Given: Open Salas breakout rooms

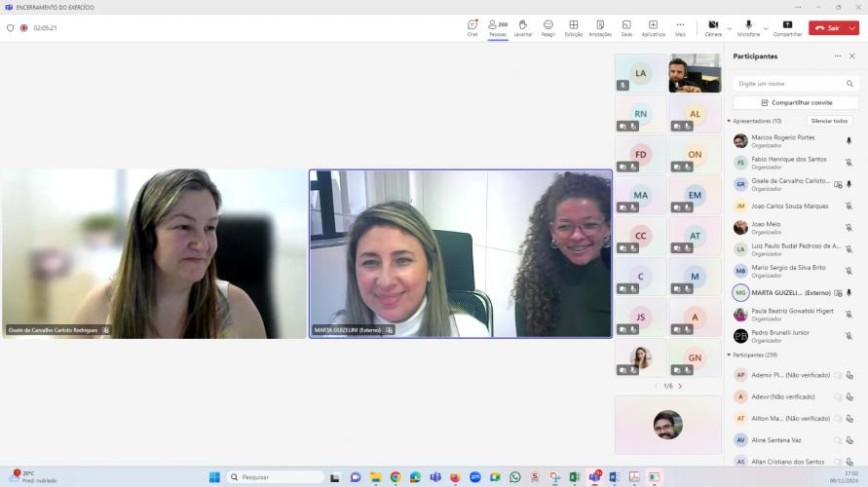Looking at the screenshot, I should (x=626, y=25).
